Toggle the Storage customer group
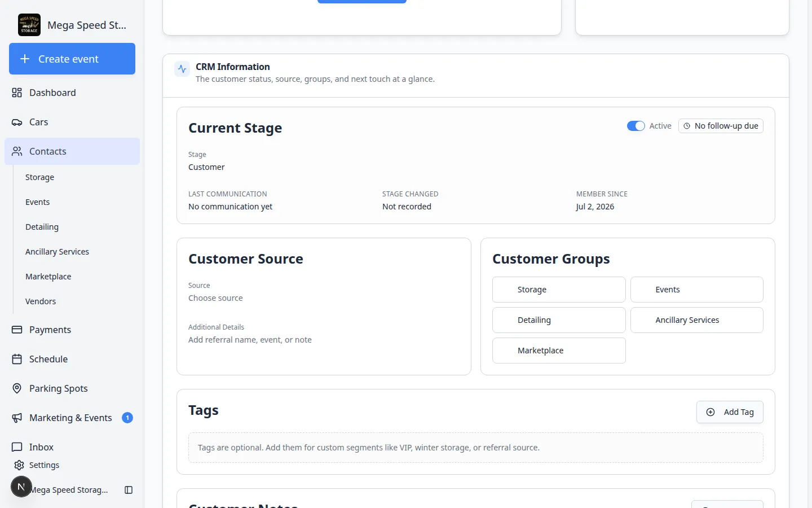Image resolution: width=812 pixels, height=508 pixels. (x=559, y=290)
